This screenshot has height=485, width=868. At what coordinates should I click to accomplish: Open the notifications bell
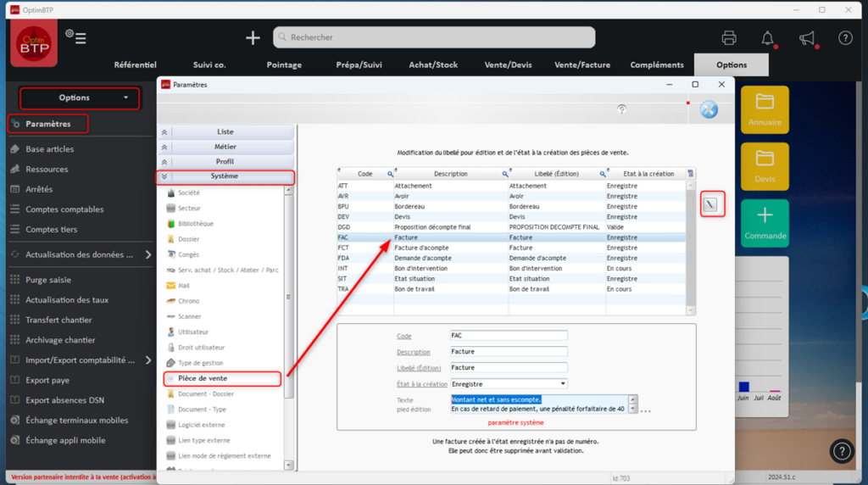(767, 37)
